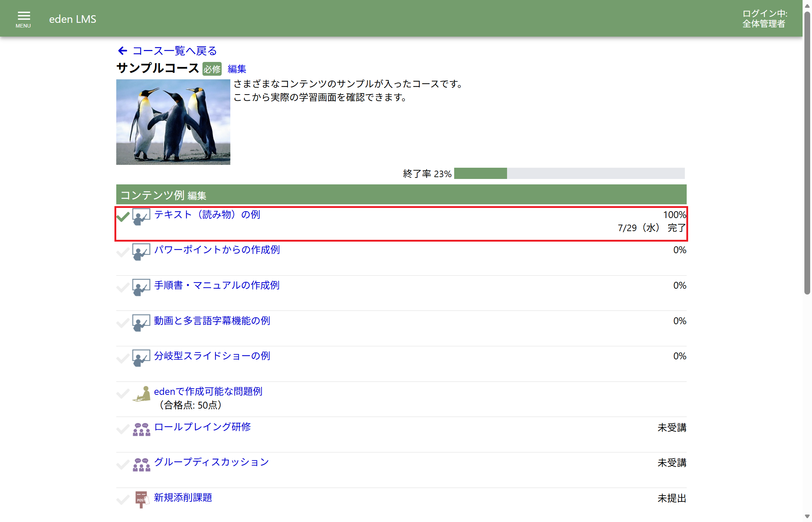Click the slide icon for パワーポイントからの作成例

pos(141,252)
